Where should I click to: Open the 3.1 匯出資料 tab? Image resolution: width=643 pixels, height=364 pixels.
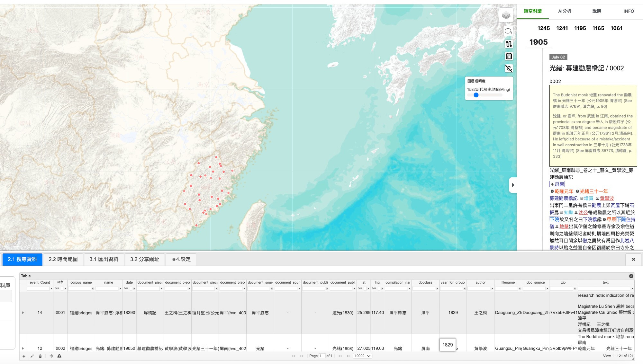pyautogui.click(x=104, y=259)
